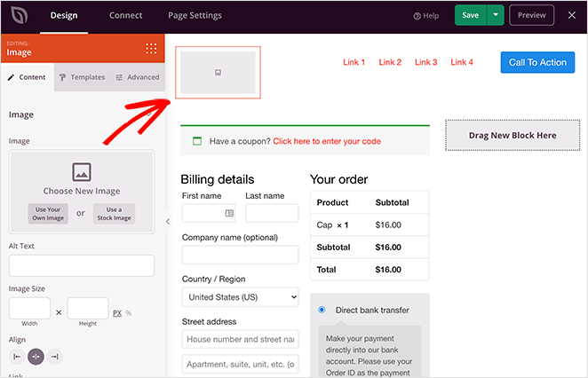The height and width of the screenshot is (378, 588).
Task: Open Page Settings tab
Action: [x=195, y=15]
